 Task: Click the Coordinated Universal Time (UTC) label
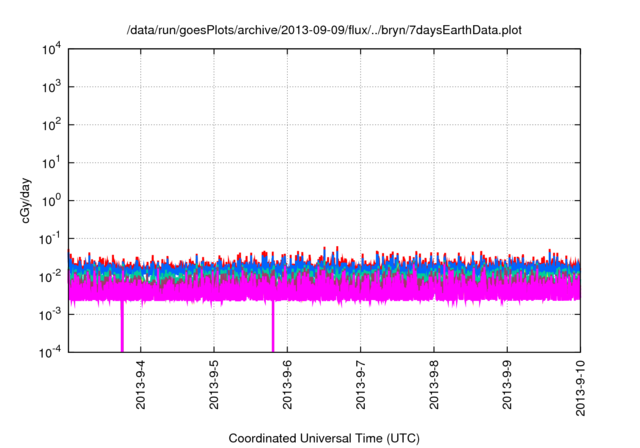pyautogui.click(x=324, y=438)
